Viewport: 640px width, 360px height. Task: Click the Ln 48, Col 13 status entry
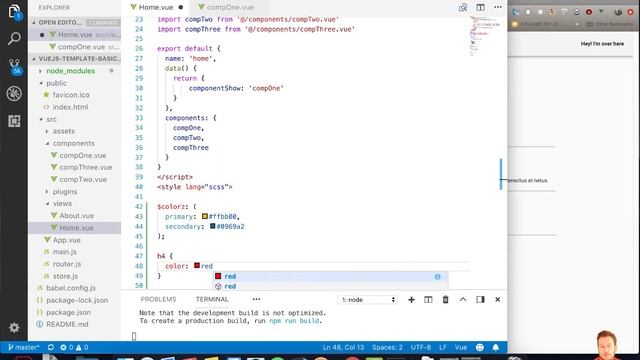click(343, 347)
